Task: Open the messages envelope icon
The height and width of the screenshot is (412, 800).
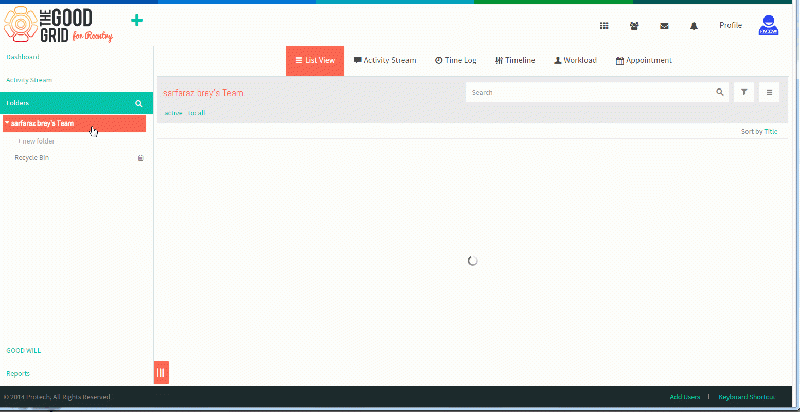Action: pos(664,26)
